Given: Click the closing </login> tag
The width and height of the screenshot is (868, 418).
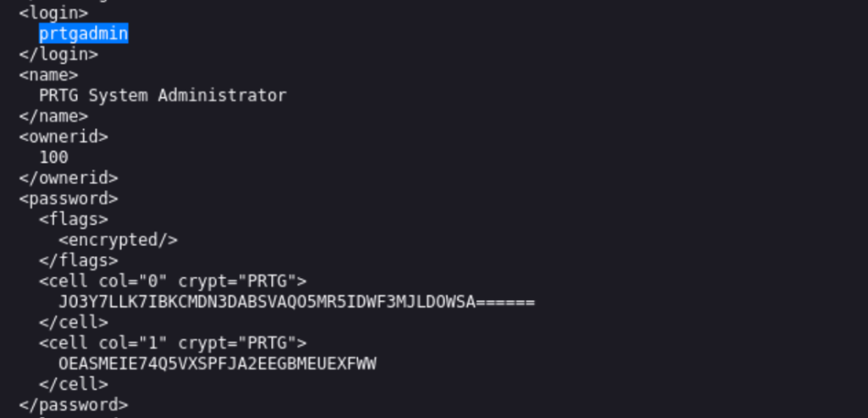Looking at the screenshot, I should [58, 54].
